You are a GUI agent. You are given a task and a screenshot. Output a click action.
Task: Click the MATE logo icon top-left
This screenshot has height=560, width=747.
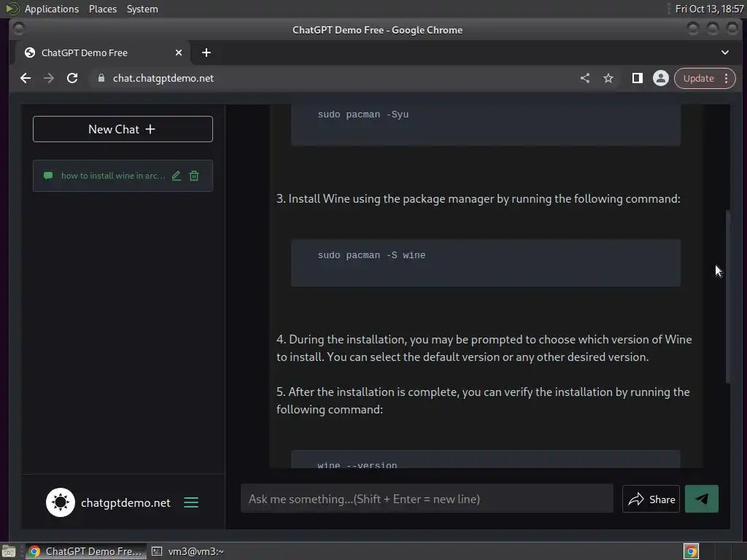pyautogui.click(x=12, y=9)
